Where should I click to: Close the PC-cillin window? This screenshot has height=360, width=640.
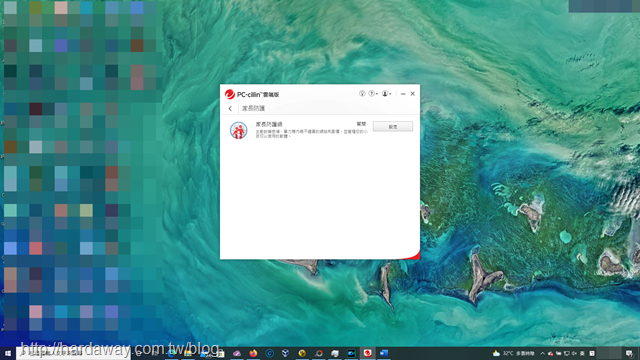point(413,94)
